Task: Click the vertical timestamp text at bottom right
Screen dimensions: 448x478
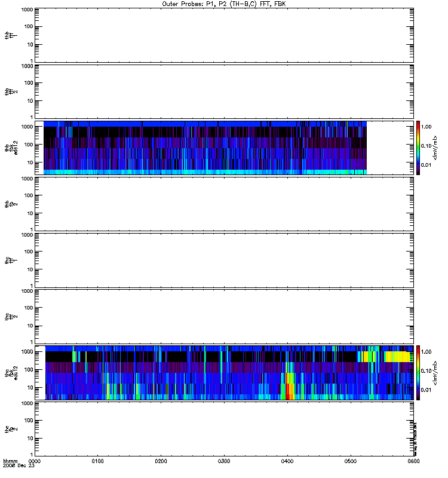Action: tap(415, 439)
